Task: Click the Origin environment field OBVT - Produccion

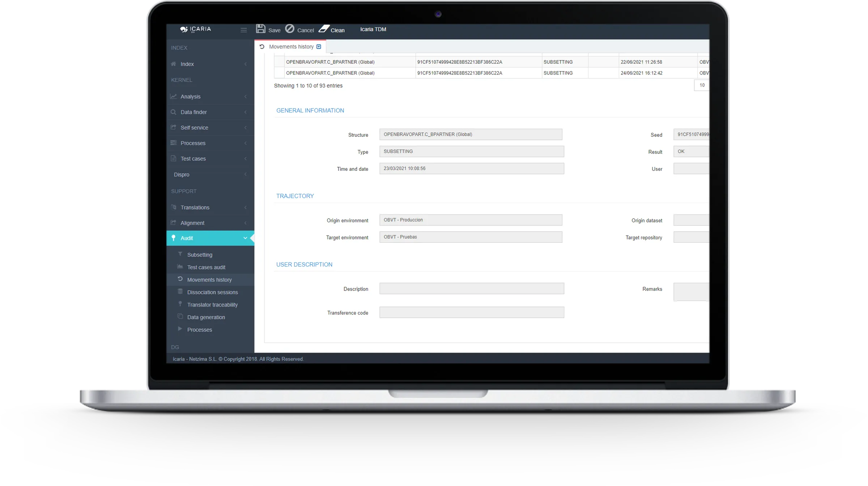Action: 471,220
